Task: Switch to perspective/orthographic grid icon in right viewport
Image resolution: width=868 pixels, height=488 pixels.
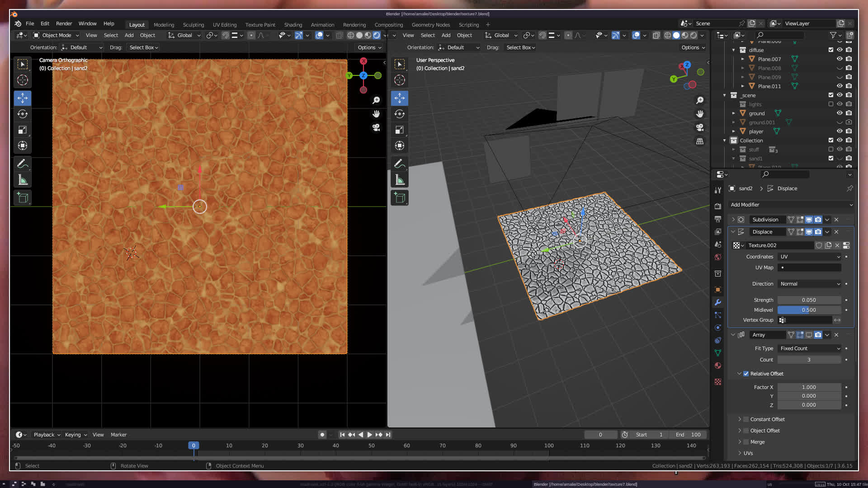Action: (700, 141)
